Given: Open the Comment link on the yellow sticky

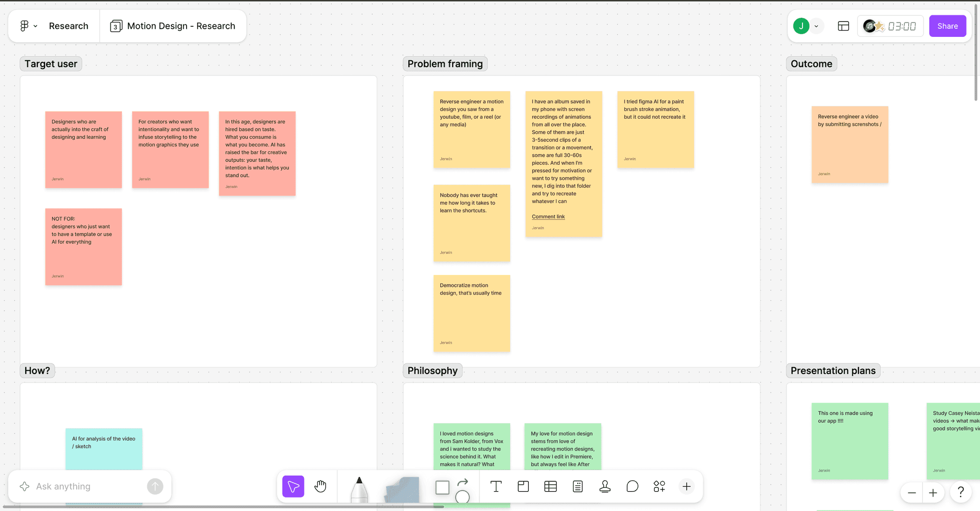Looking at the screenshot, I should click(x=548, y=216).
